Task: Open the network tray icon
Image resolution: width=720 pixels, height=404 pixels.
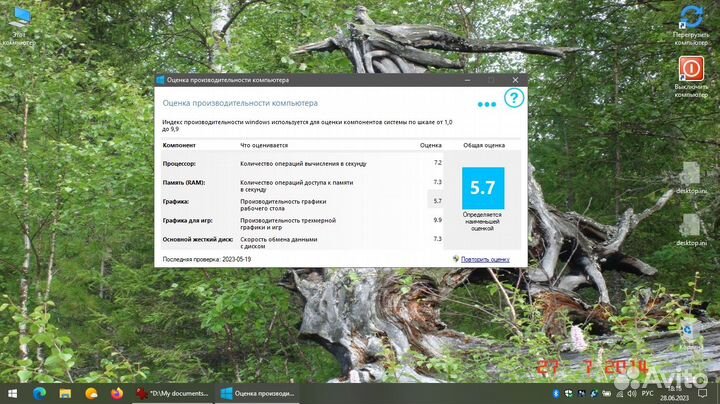Action: click(x=619, y=393)
